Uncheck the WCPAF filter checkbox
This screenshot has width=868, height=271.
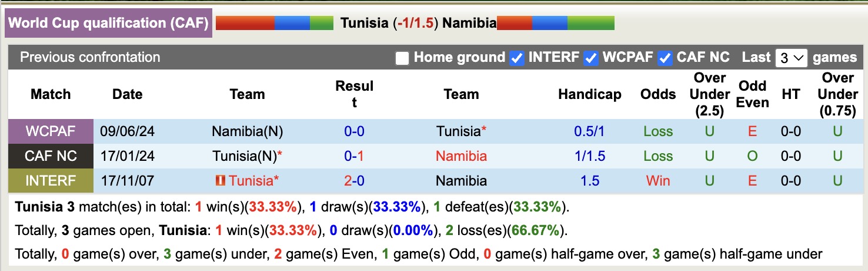click(591, 58)
